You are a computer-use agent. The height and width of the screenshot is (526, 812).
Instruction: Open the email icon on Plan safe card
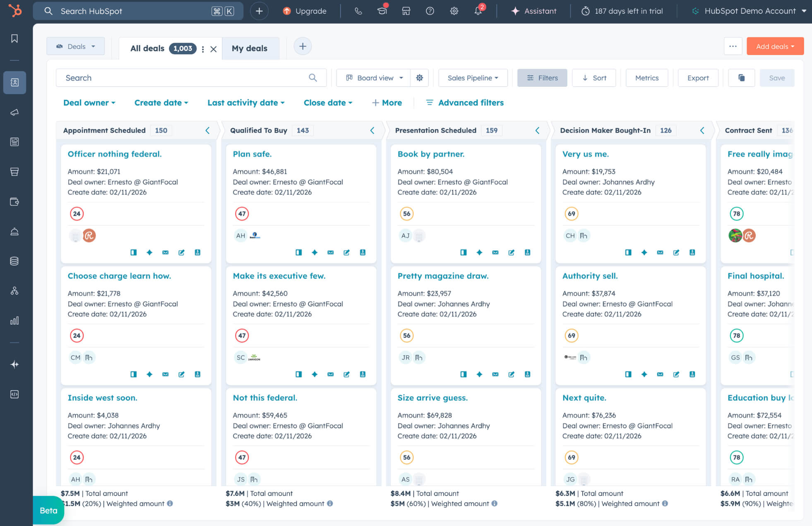point(330,252)
